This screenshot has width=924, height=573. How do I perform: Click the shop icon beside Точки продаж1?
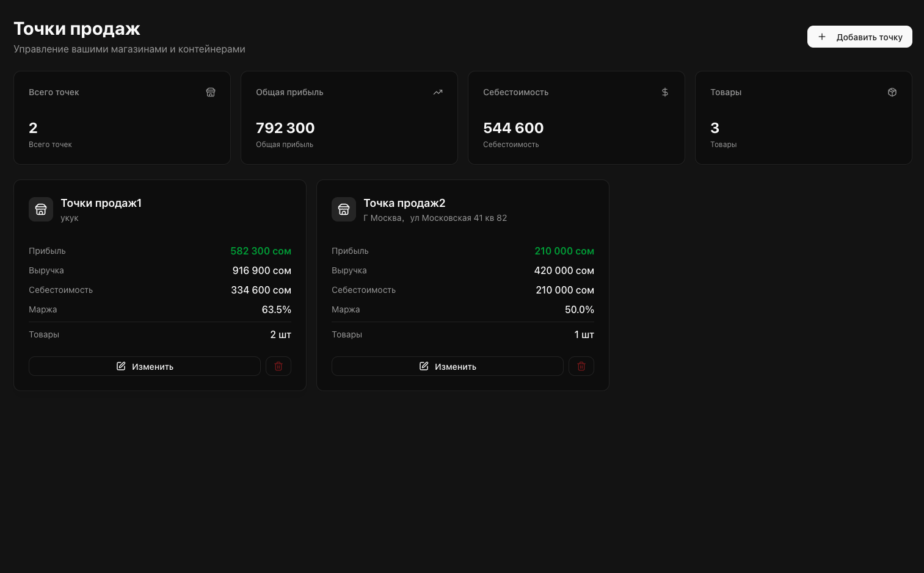pyautogui.click(x=41, y=209)
